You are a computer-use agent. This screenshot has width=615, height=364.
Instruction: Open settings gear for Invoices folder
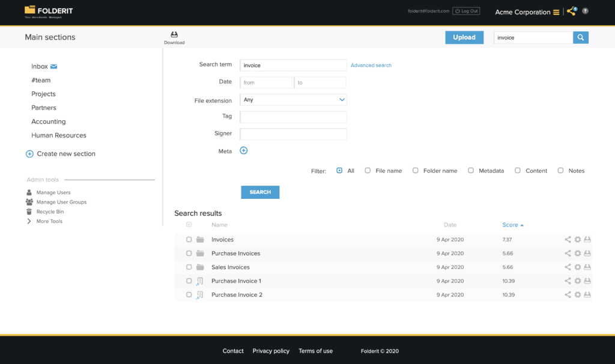coord(578,240)
